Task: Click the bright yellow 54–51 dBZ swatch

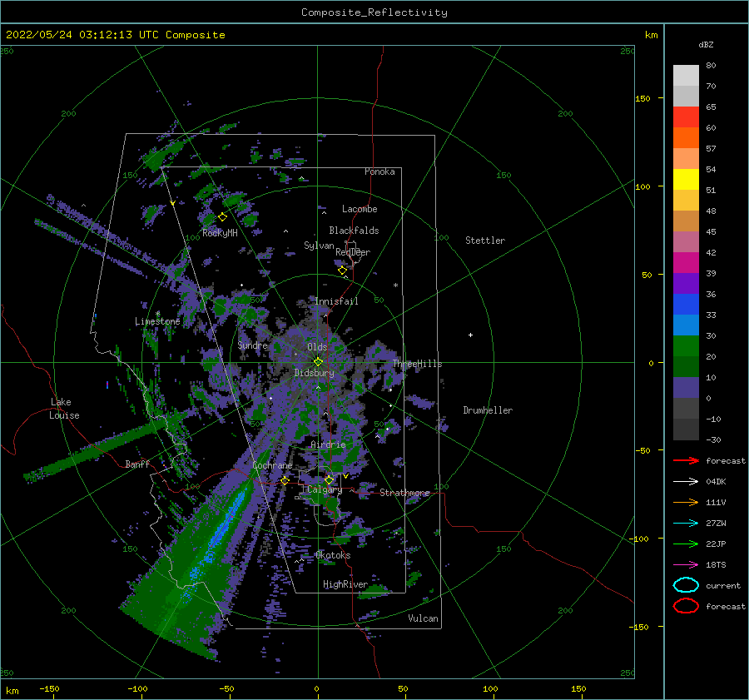Action: (x=686, y=180)
